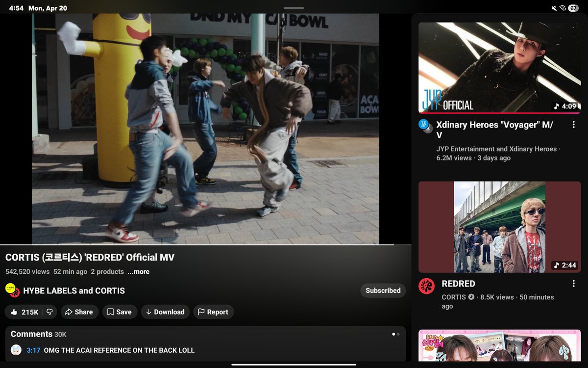Open the third recommended video thumbnail
Viewport: 588px width, 368px height.
click(x=500, y=345)
